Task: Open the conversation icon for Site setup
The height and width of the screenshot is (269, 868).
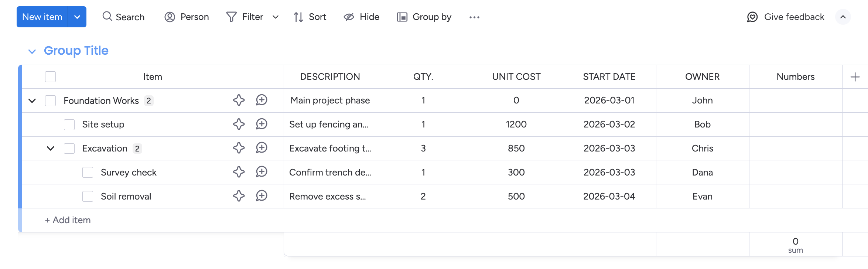Action: click(262, 124)
